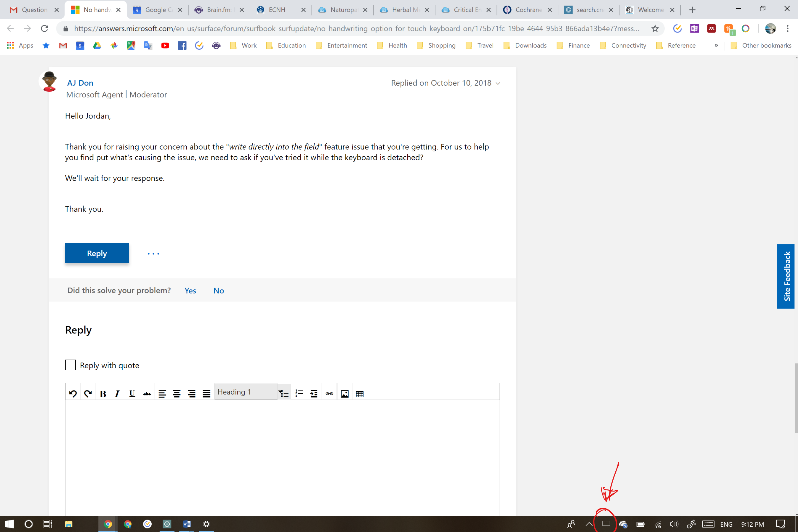Click center text alignment icon

pos(177,394)
